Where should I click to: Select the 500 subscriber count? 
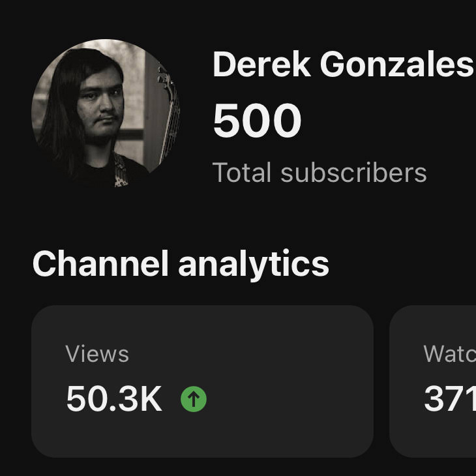point(257,120)
